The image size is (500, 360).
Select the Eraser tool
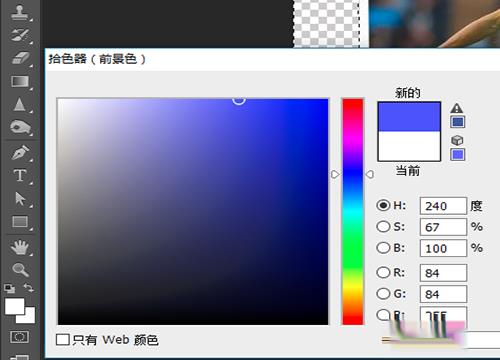pyautogui.click(x=20, y=58)
